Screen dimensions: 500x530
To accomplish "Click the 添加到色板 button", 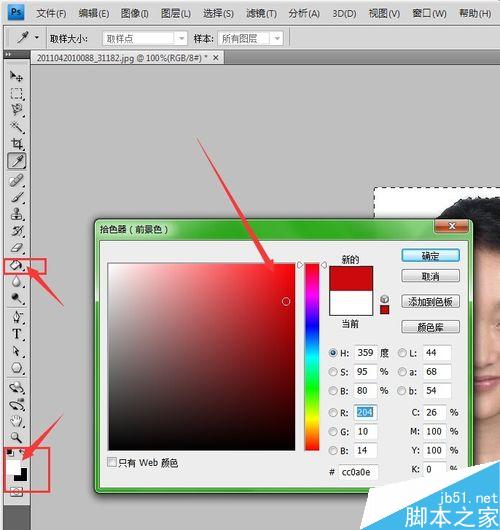I will [x=430, y=302].
